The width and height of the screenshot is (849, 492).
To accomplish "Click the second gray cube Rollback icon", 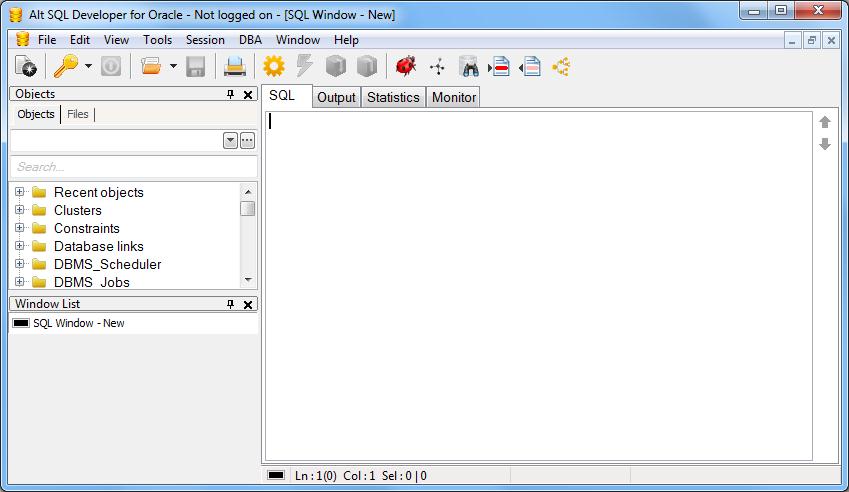I will (x=367, y=67).
